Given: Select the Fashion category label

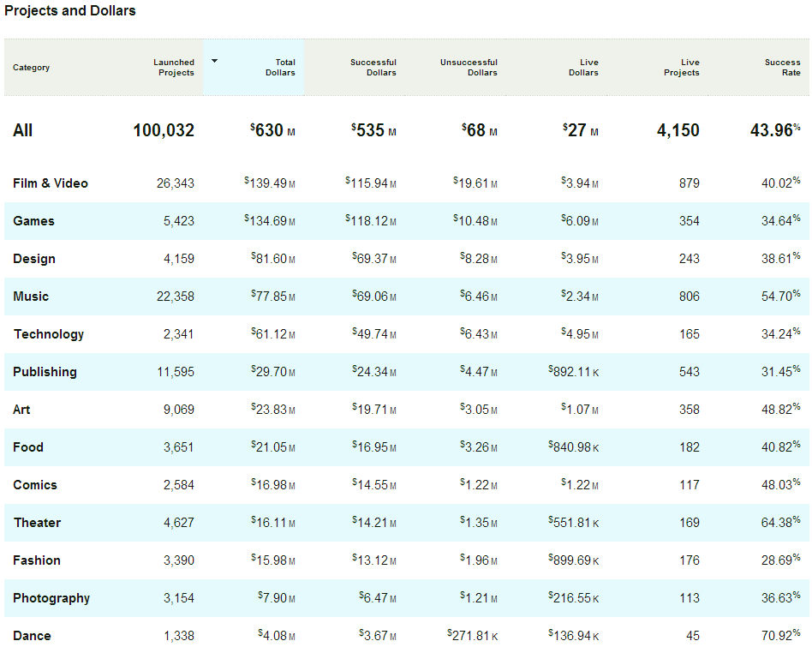Looking at the screenshot, I should pos(37,560).
